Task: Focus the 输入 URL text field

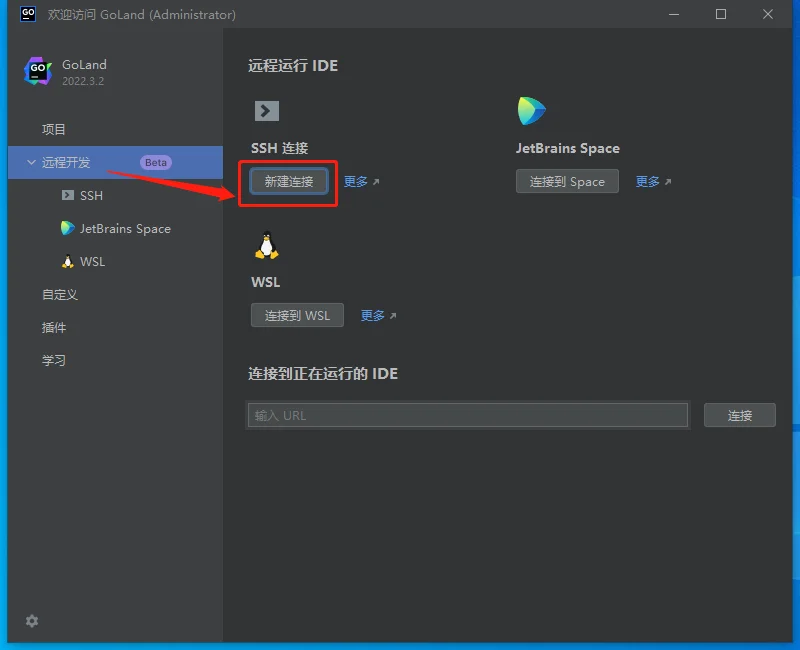Action: [468, 415]
